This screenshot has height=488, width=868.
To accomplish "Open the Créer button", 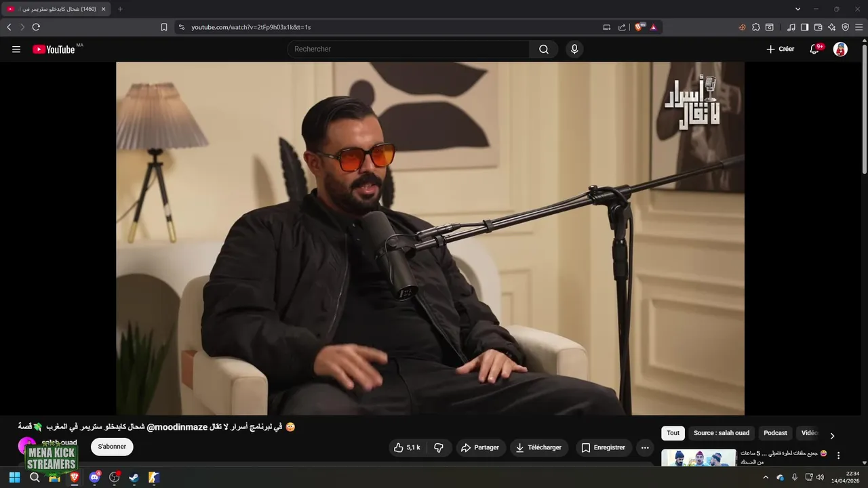I will [780, 49].
